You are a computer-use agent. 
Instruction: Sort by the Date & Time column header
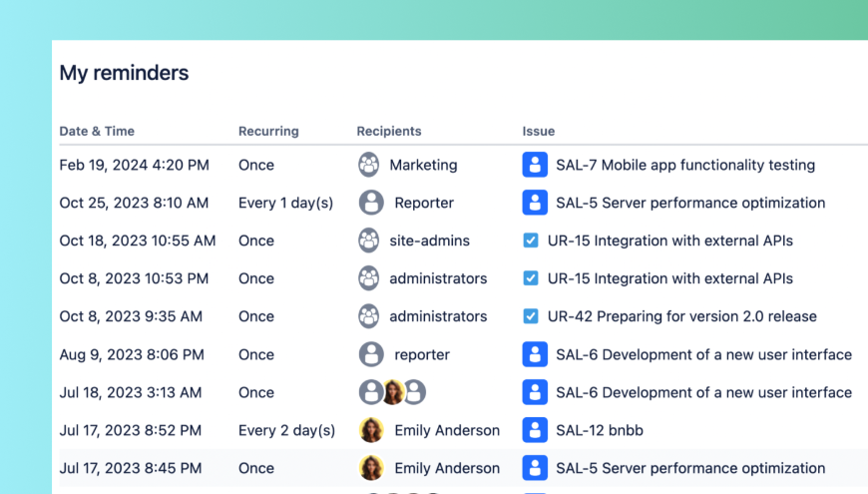coord(97,131)
